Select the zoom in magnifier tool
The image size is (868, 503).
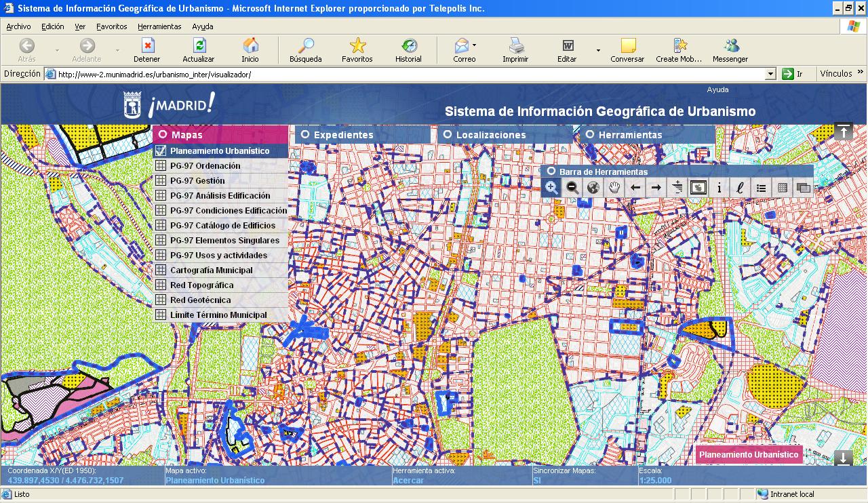click(552, 188)
